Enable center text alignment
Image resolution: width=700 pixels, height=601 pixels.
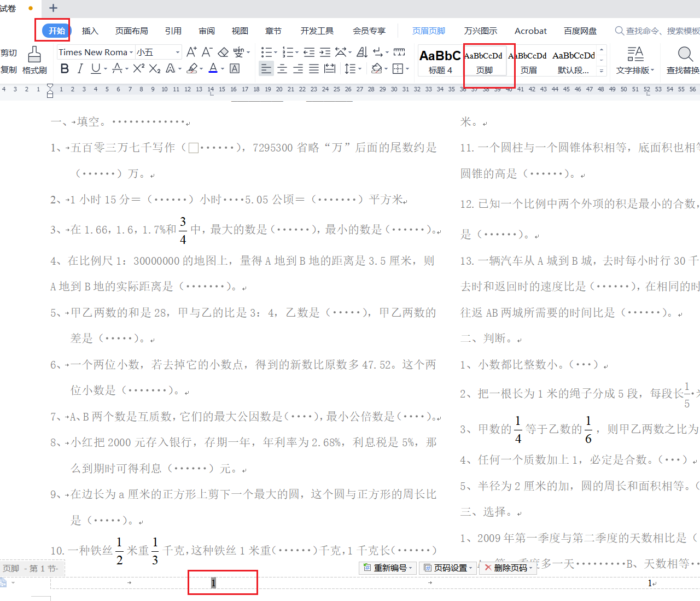tap(282, 68)
